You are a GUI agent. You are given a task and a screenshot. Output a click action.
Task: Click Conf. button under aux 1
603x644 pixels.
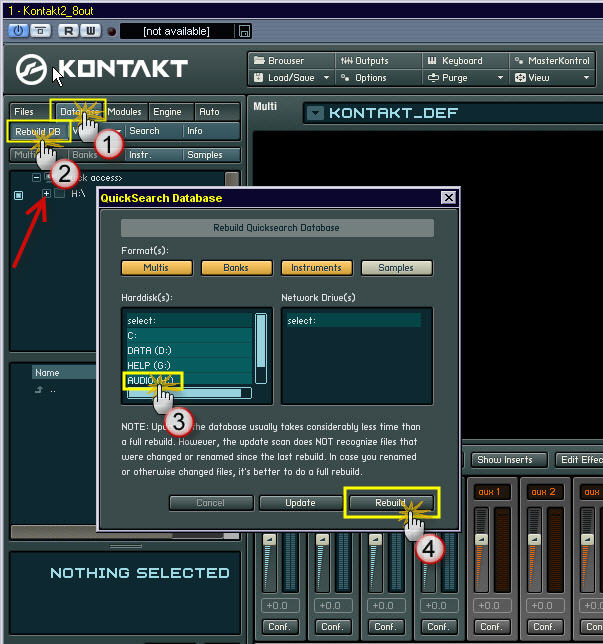(491, 627)
